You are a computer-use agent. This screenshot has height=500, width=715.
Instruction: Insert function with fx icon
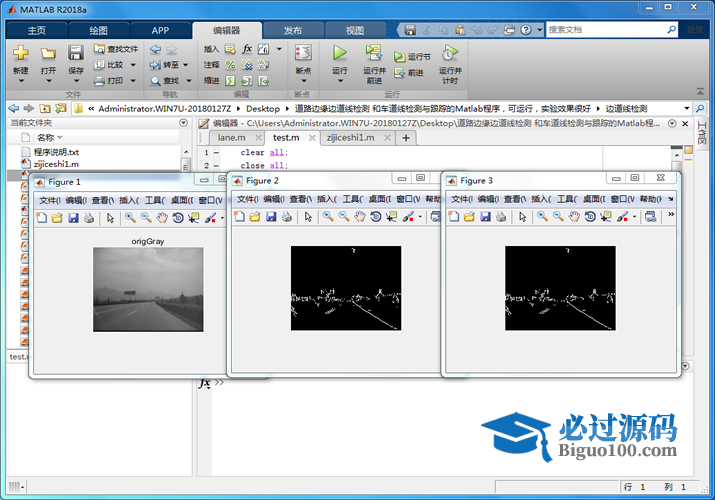(x=247, y=49)
